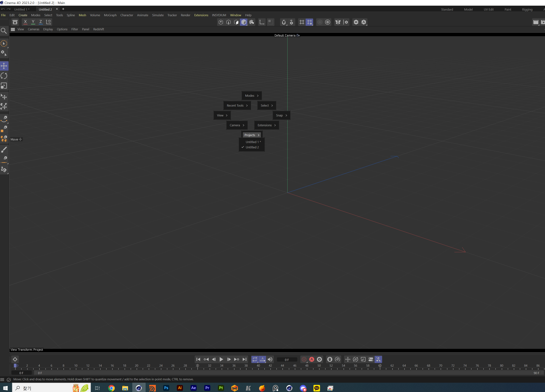The image size is (545, 392).
Task: Click the 90 F end frame field
Action: (536, 373)
